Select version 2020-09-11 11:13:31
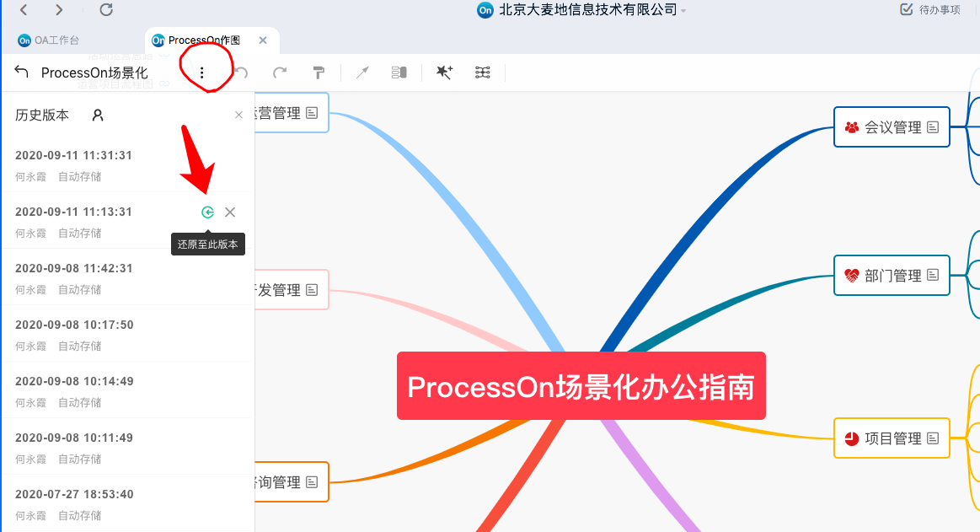Screen dimensions: 980x532 tap(128, 221)
